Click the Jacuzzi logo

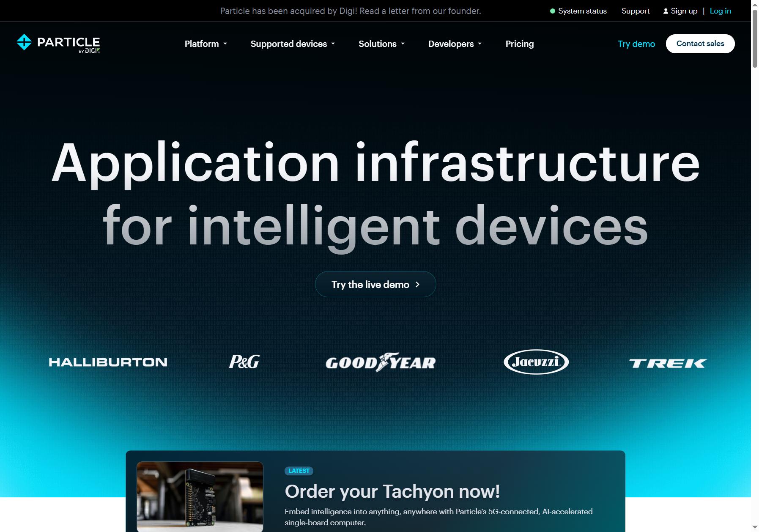click(x=536, y=362)
